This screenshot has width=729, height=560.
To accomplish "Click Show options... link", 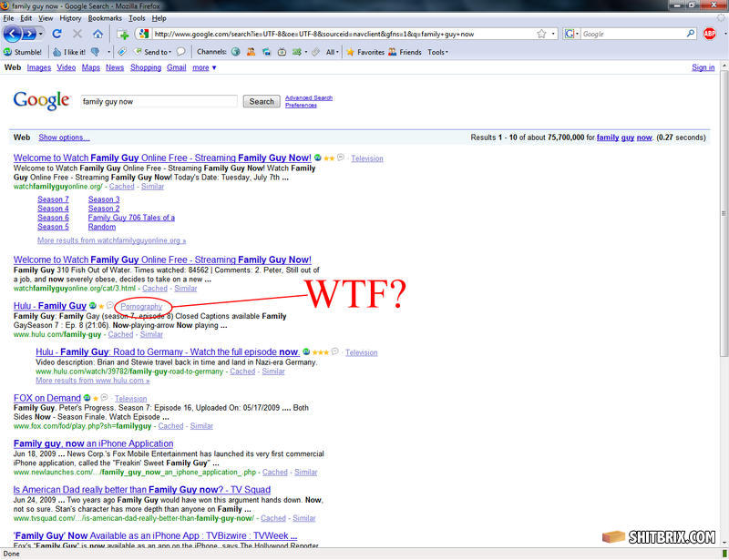I will pyautogui.click(x=64, y=137).
